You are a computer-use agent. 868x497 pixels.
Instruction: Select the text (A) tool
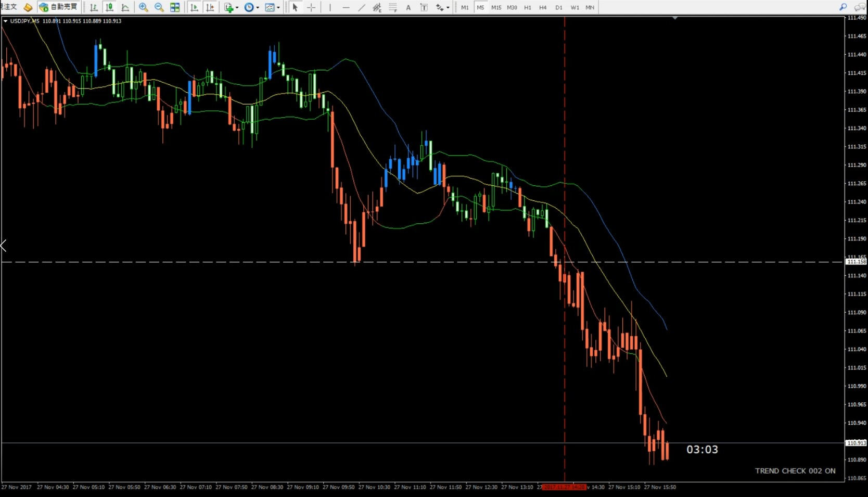coord(409,7)
